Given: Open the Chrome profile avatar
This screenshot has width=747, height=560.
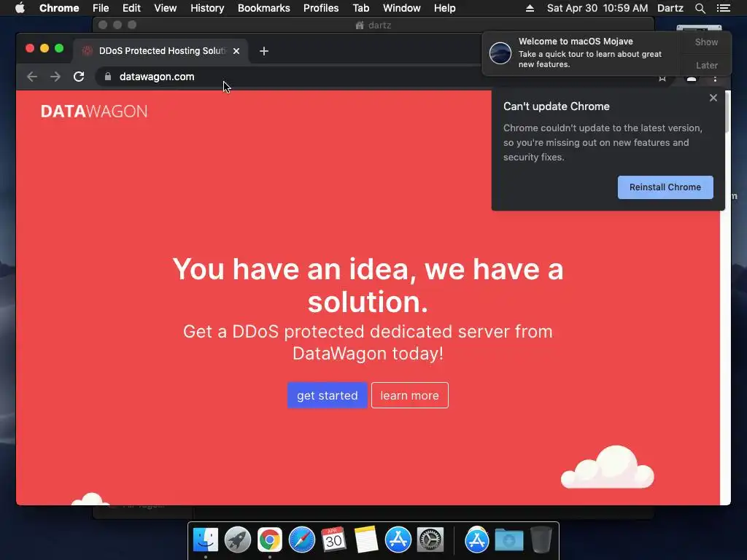Looking at the screenshot, I should [x=692, y=79].
